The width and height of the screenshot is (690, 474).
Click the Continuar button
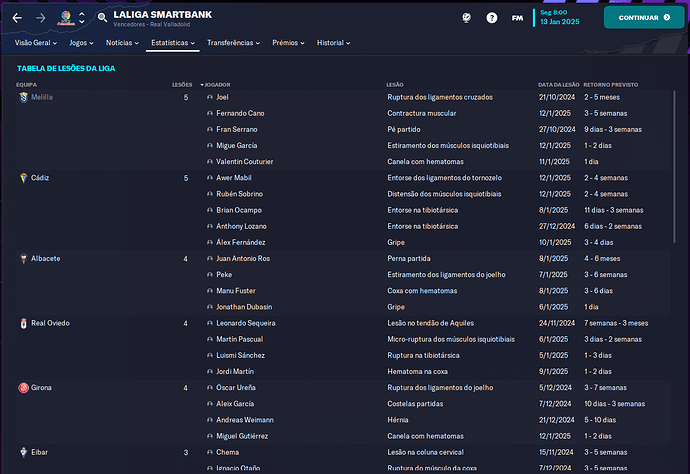(644, 18)
